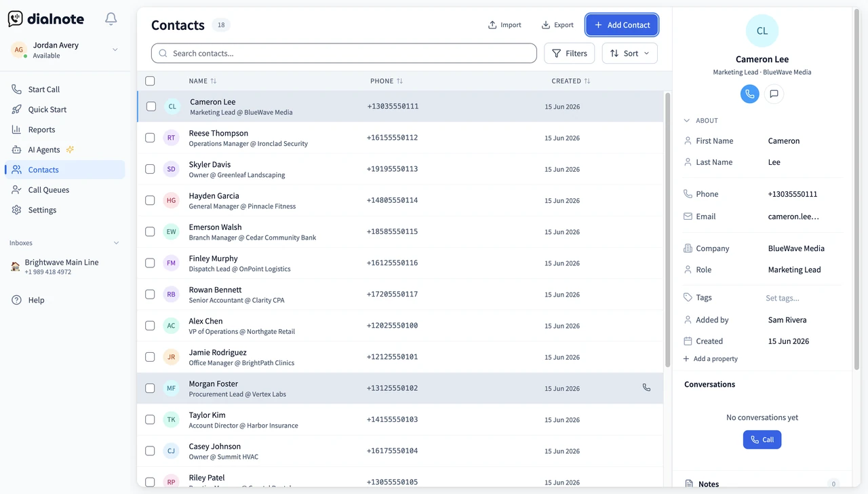Focus the Search contacts field
The image size is (868, 494).
(x=344, y=54)
